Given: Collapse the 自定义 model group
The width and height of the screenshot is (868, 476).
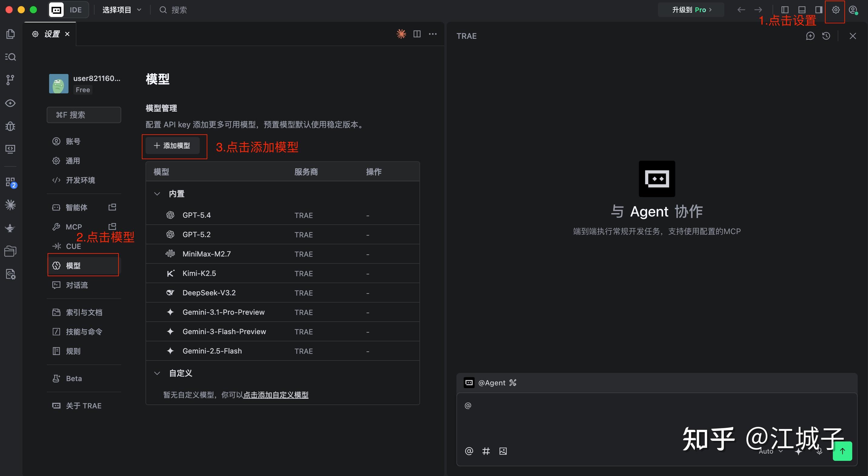Looking at the screenshot, I should 157,373.
